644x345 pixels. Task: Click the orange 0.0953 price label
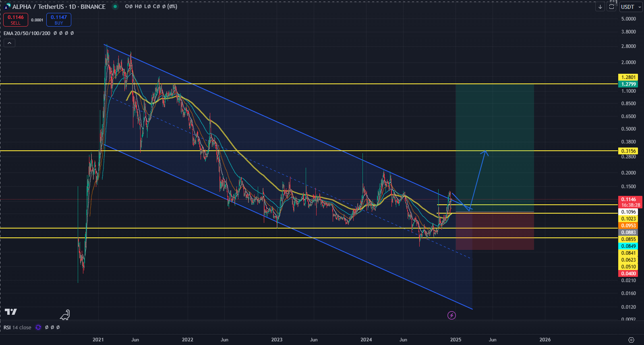tap(628, 225)
